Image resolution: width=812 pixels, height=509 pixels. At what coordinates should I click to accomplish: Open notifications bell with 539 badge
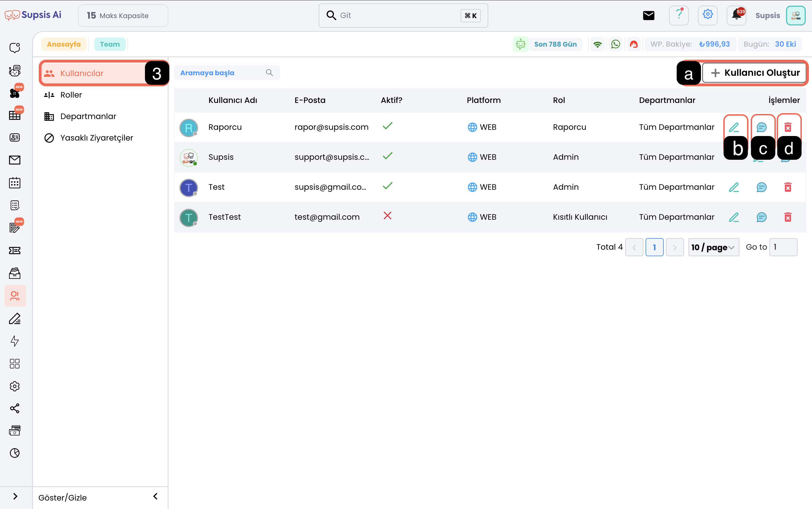[x=736, y=16]
